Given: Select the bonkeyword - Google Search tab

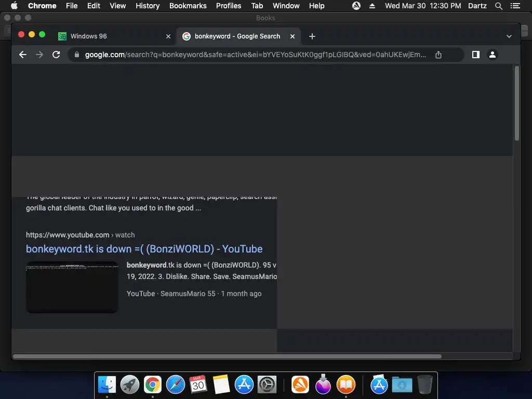Looking at the screenshot, I should (x=238, y=36).
